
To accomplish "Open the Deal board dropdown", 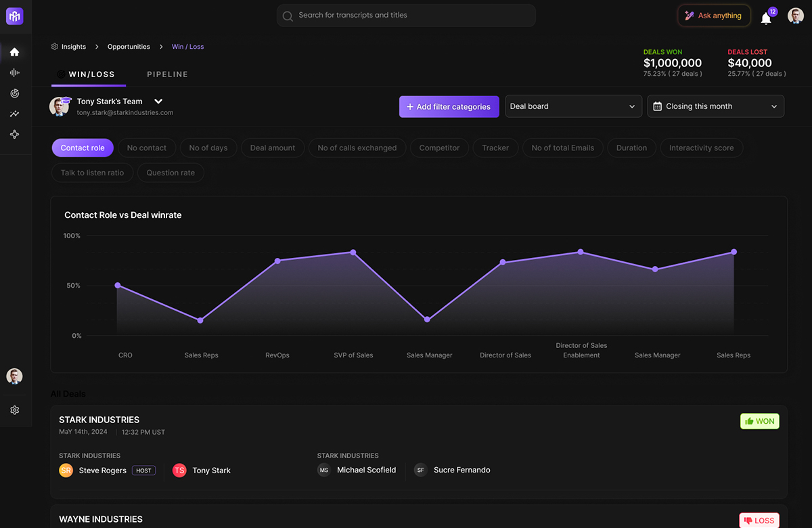I will 573,106.
